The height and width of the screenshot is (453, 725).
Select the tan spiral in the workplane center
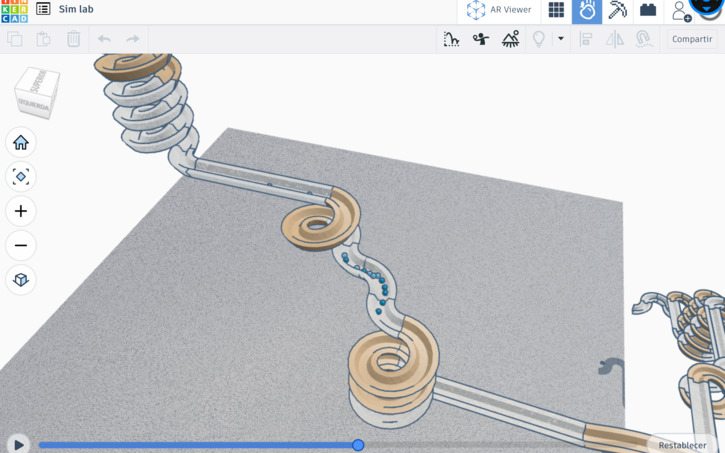click(321, 218)
